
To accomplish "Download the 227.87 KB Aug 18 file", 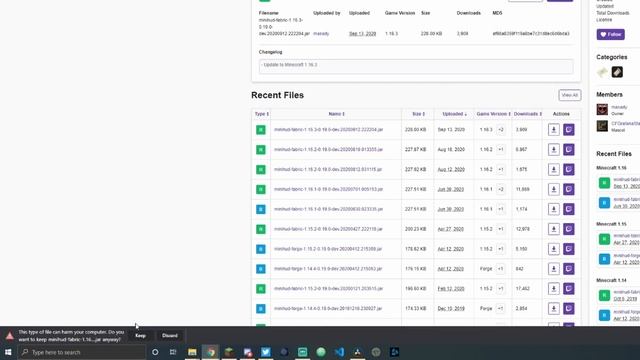I will (x=553, y=150).
